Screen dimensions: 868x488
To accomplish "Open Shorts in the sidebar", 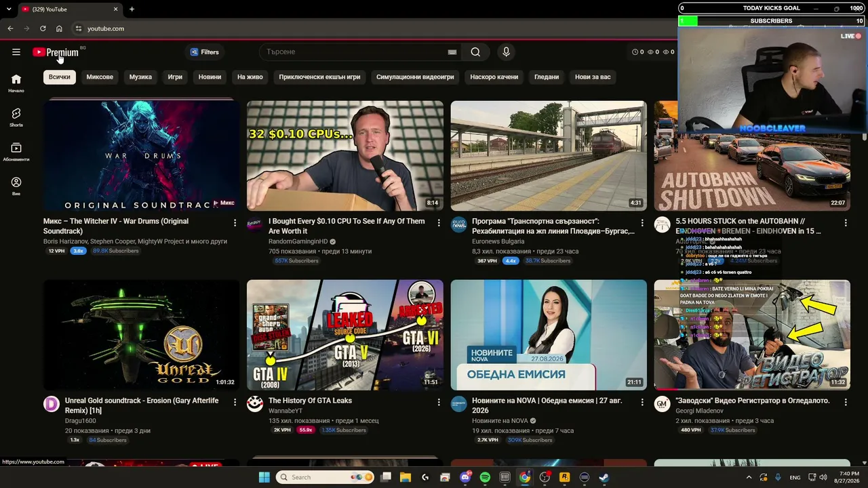I will point(16,117).
